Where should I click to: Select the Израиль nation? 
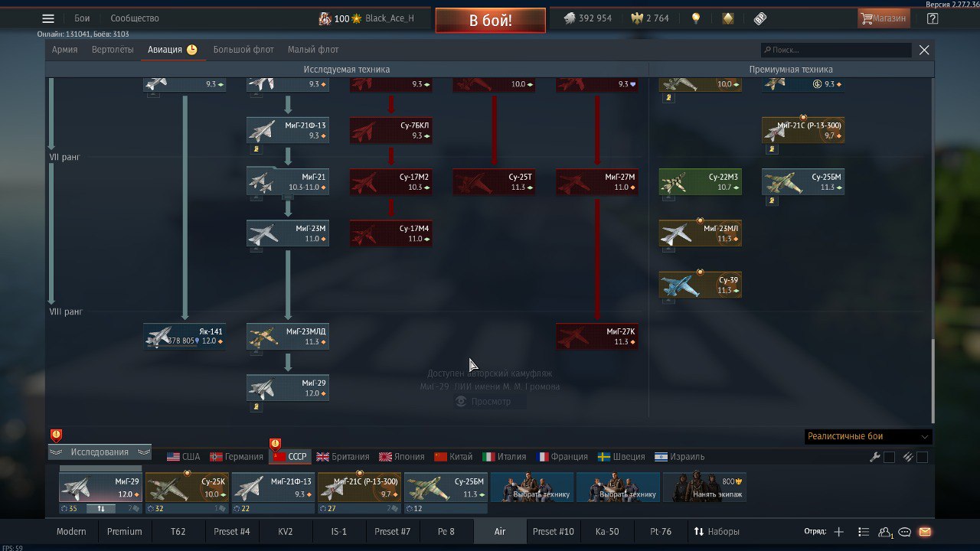tap(679, 457)
